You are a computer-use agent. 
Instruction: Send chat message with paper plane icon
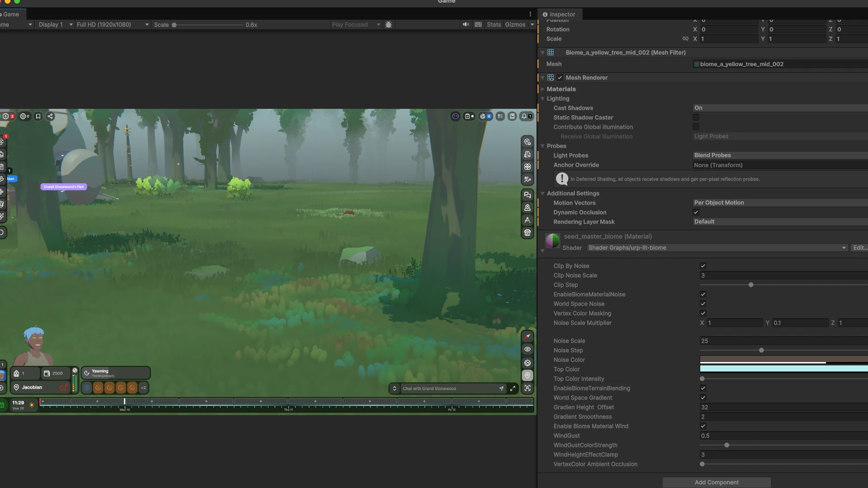[x=501, y=389]
